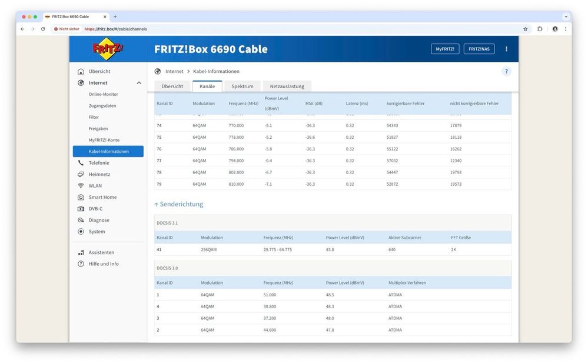The image size is (588, 364).
Task: Click the Nicht sicher security warning
Action: point(67,29)
